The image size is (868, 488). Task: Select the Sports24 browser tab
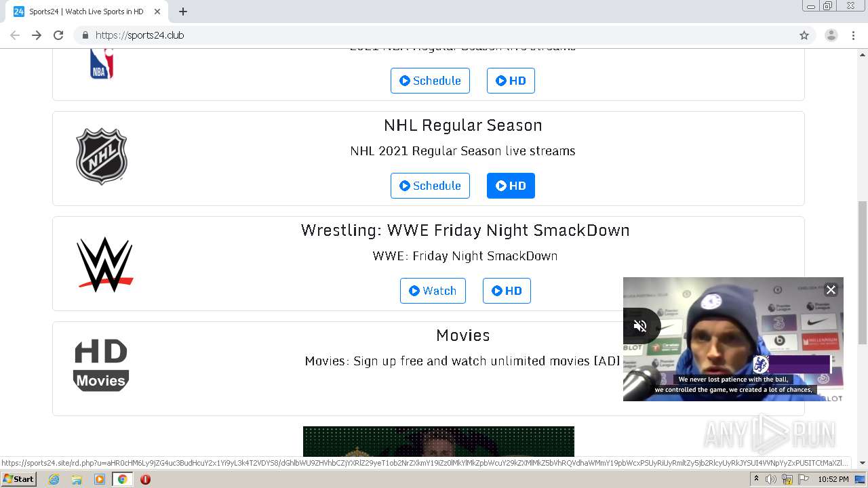(86, 12)
